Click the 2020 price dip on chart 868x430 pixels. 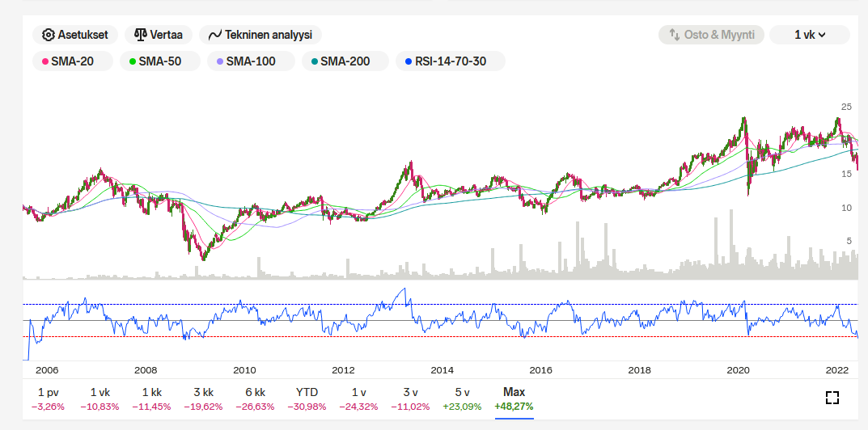pyautogui.click(x=748, y=191)
